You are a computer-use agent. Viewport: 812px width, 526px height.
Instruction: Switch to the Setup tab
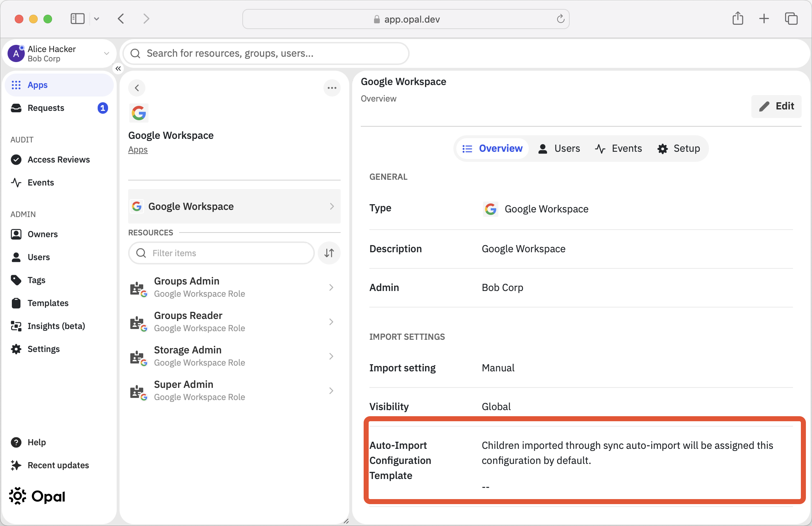tap(679, 149)
